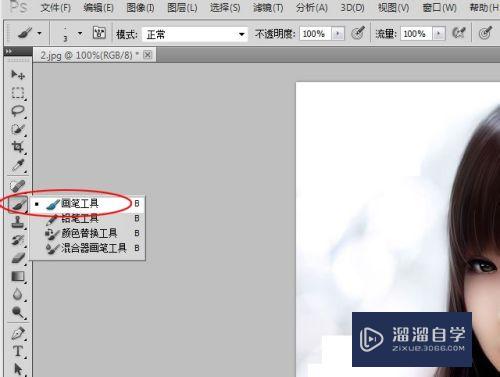500x377 pixels.
Task: Open the brush preset picker arrow
Action: [x=80, y=33]
